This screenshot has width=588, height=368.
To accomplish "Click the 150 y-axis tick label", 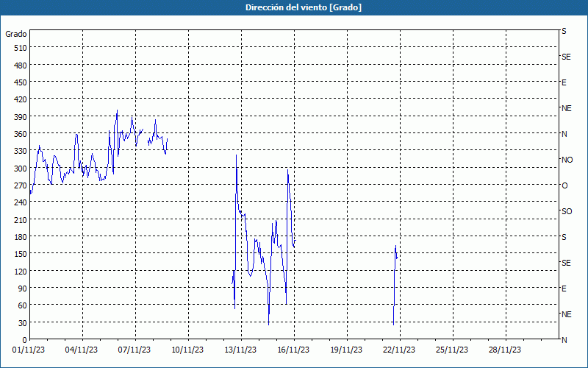I will pyautogui.click(x=21, y=254).
